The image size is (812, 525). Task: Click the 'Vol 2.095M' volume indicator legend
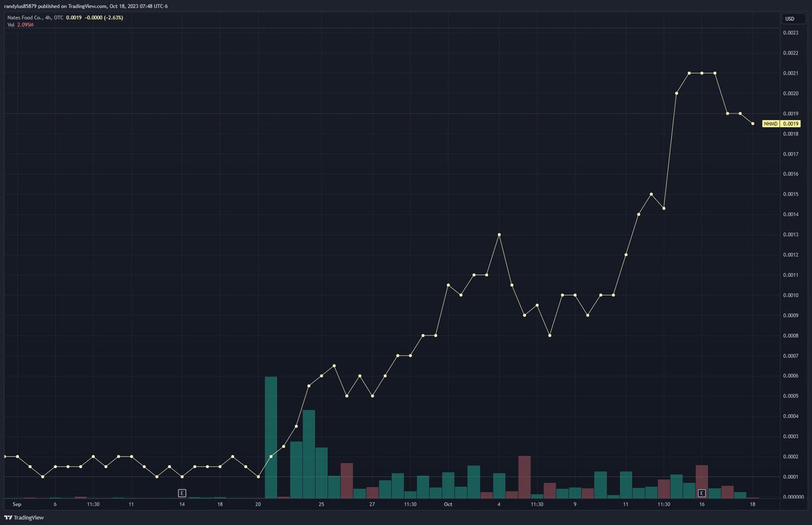[19, 25]
